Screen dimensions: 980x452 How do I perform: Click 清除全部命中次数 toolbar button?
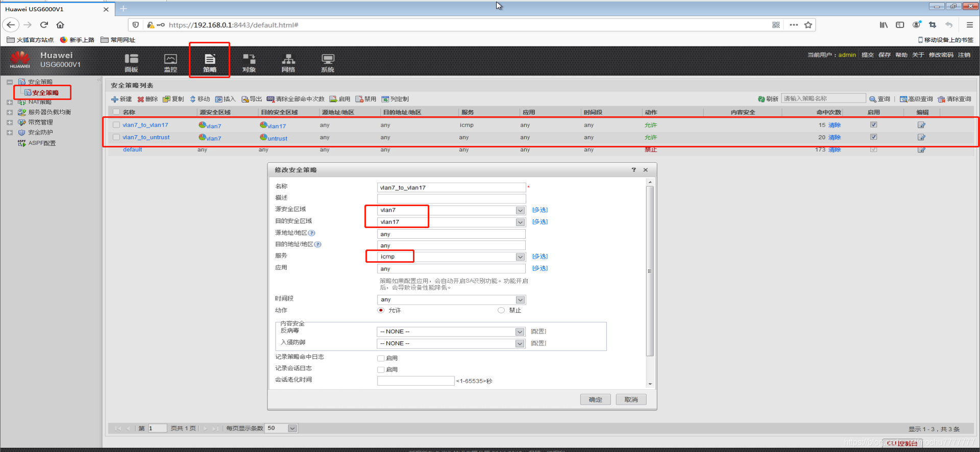[296, 99]
